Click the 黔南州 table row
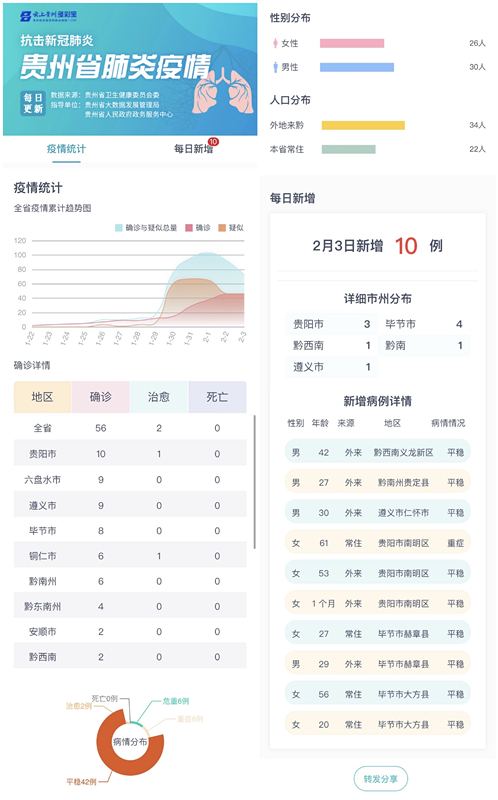Image resolution: width=498 pixels, height=800 pixels. pos(130,581)
